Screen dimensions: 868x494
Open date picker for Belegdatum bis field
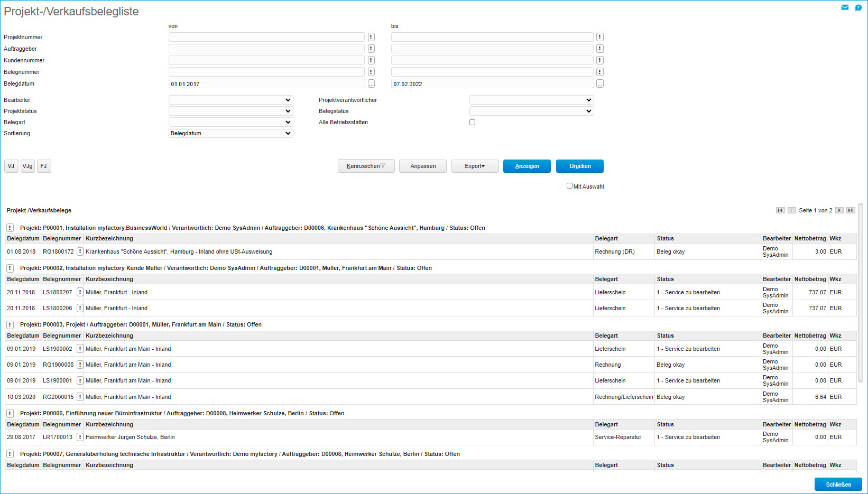coord(599,84)
